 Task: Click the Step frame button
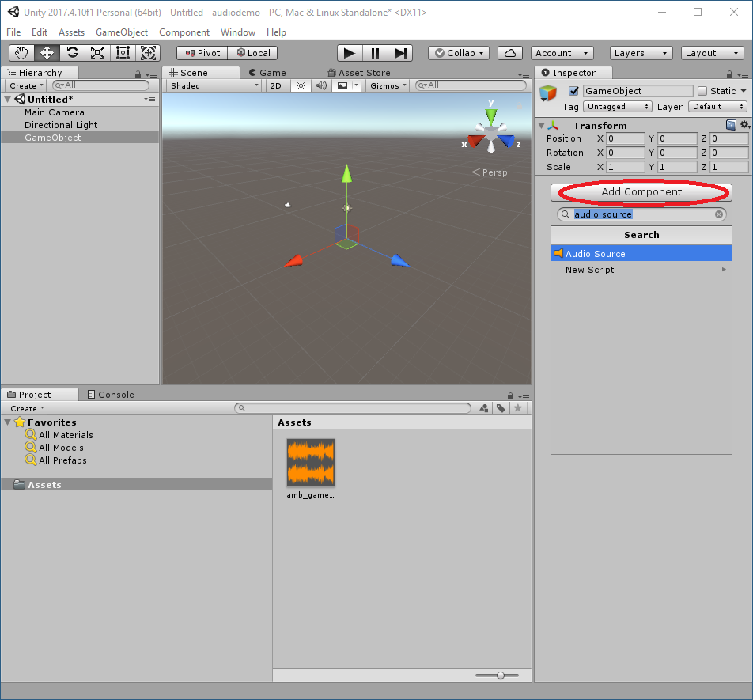coord(400,53)
